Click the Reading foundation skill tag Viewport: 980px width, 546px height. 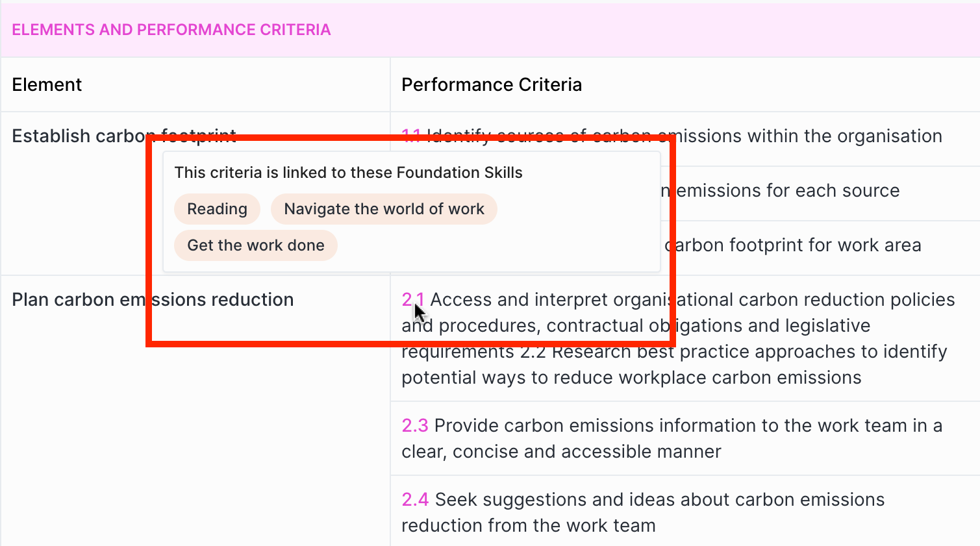pyautogui.click(x=217, y=209)
